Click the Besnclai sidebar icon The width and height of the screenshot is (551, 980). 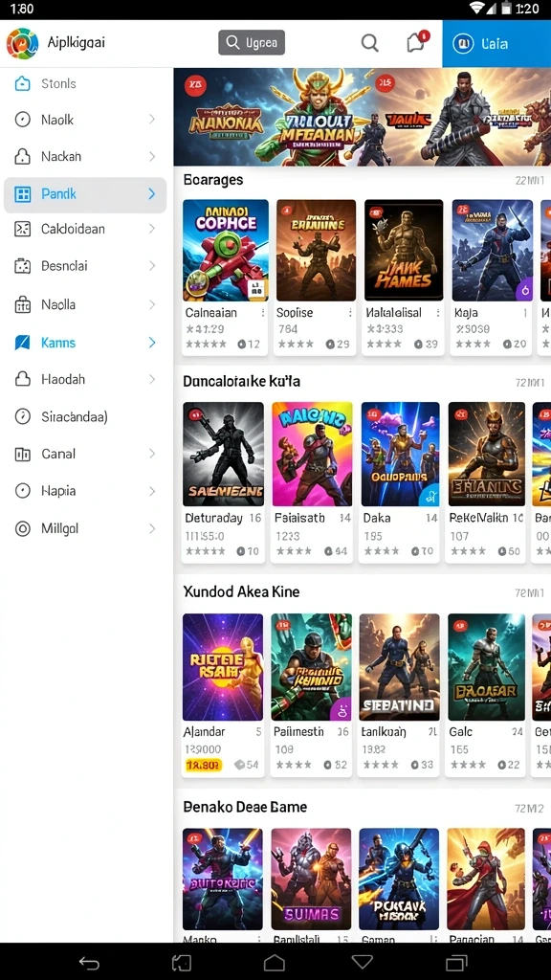pos(23,266)
